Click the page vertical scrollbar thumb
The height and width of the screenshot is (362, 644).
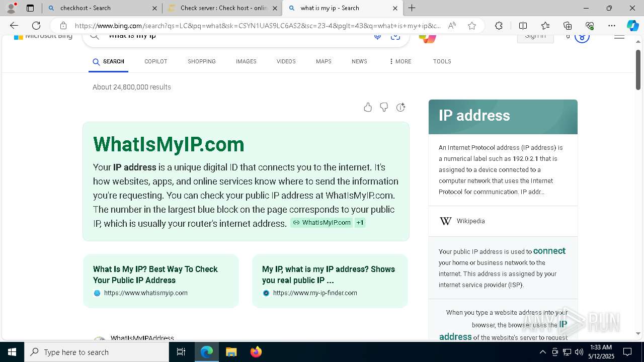[638, 69]
